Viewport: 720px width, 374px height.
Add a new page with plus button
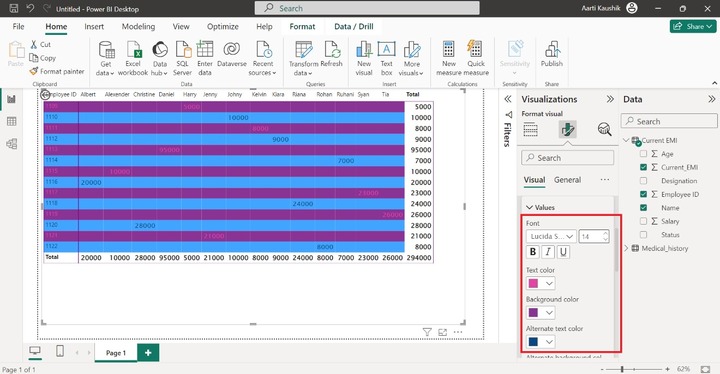pos(148,352)
